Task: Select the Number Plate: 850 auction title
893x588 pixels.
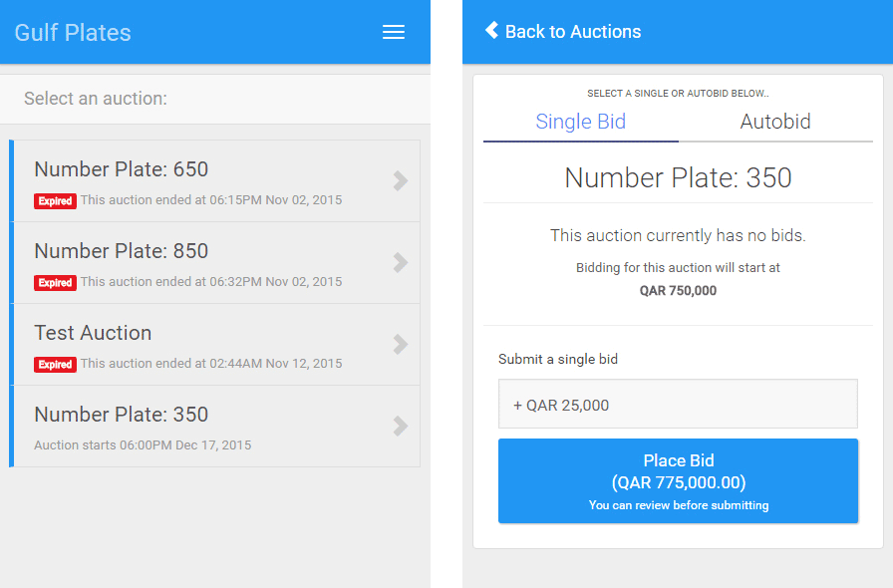Action: [x=122, y=251]
